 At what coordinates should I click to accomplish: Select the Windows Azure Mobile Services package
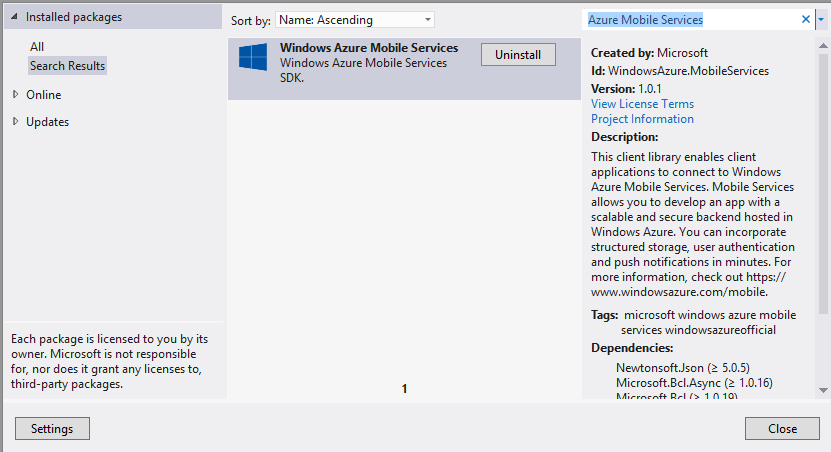point(404,68)
